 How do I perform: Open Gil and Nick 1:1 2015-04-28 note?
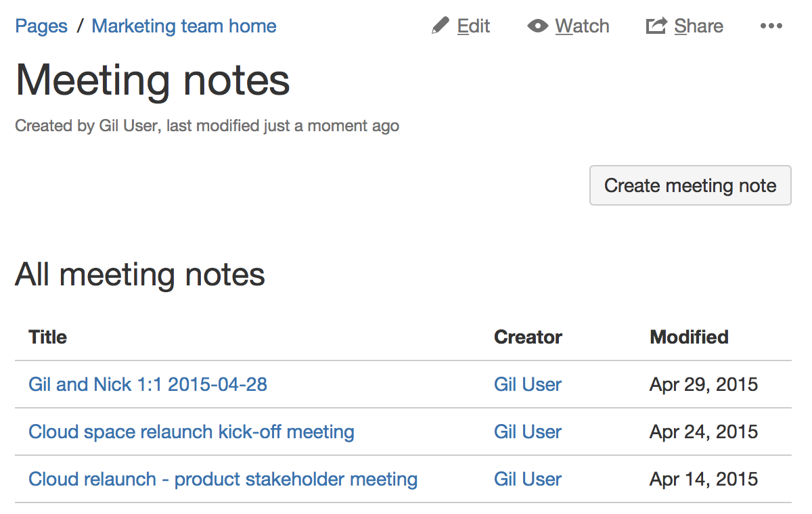(148, 384)
